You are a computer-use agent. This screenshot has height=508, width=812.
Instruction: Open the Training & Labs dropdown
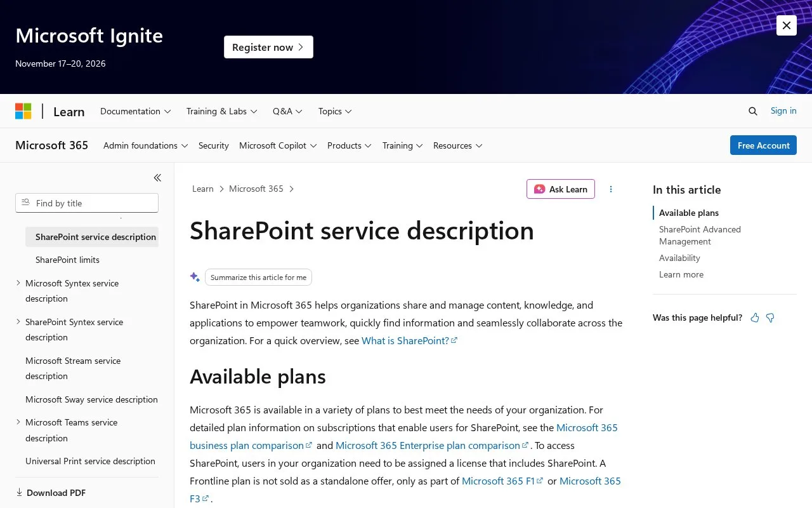pos(222,111)
